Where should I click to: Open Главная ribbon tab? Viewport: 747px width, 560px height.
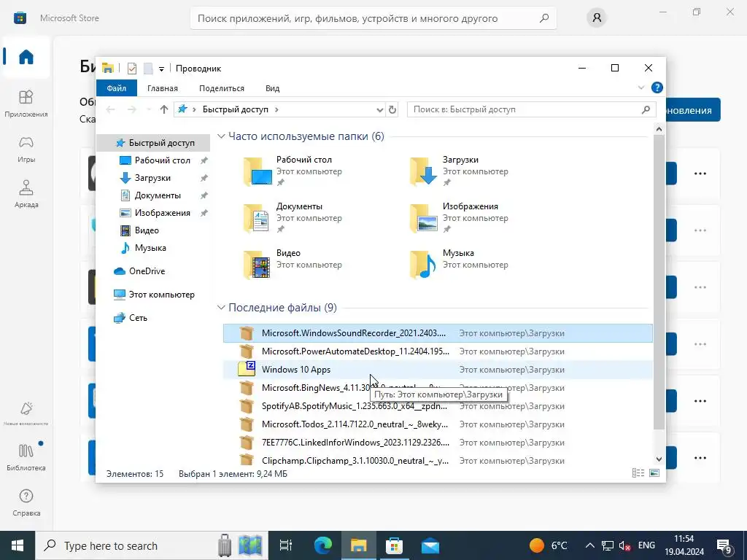click(x=163, y=88)
